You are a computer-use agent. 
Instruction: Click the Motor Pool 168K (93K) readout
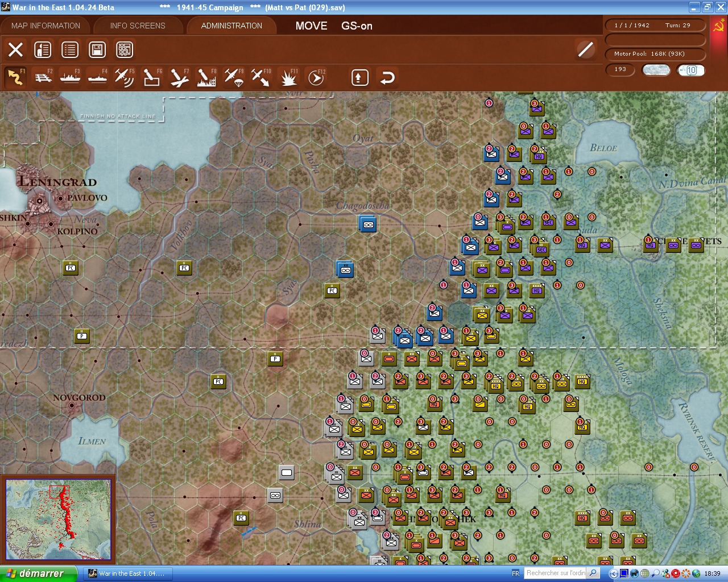click(655, 54)
